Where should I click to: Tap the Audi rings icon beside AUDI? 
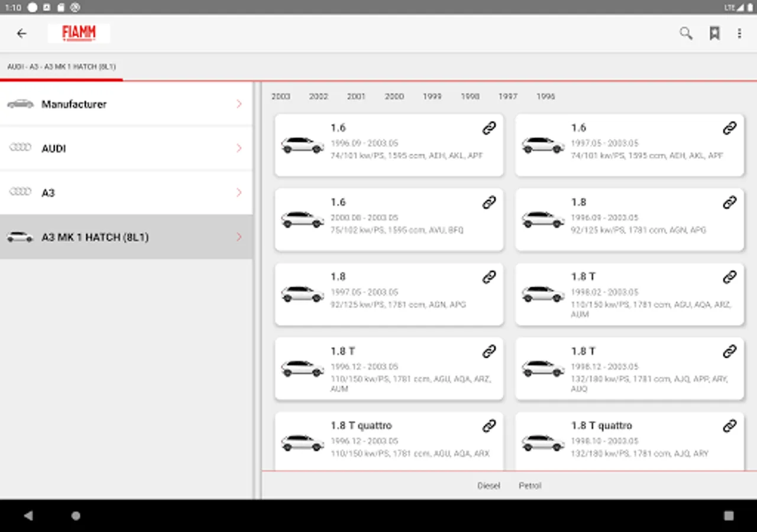[20, 147]
